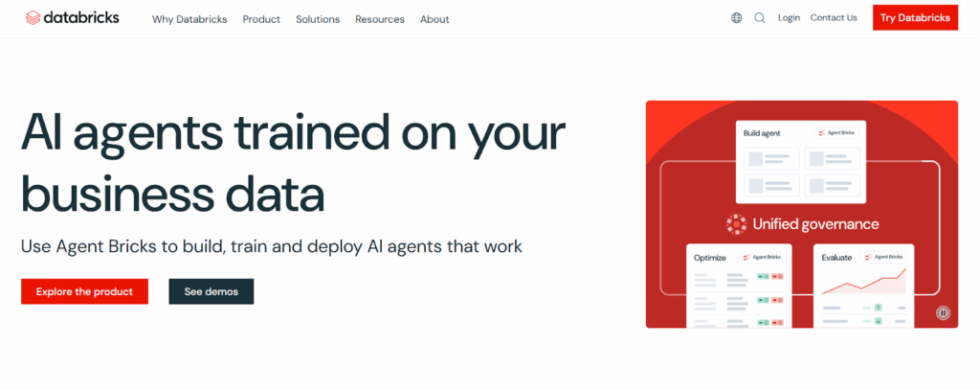Viewport: 980px width, 390px height.
Task: Click the Login link
Action: 789,17
